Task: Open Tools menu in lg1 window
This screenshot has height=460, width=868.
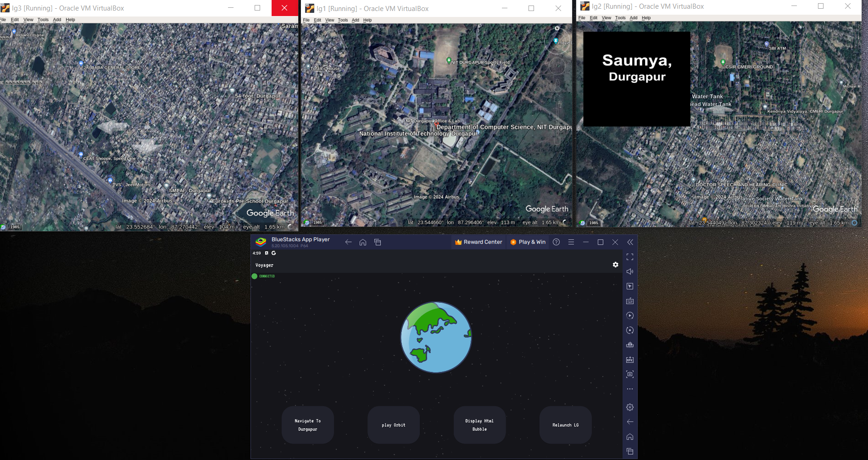Action: [343, 20]
